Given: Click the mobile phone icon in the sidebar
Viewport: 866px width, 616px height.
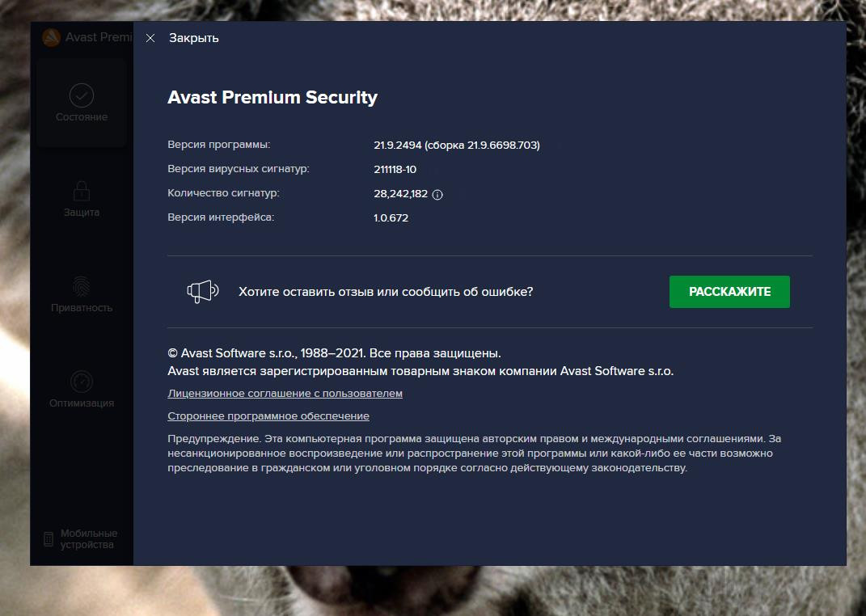Looking at the screenshot, I should pyautogui.click(x=49, y=538).
